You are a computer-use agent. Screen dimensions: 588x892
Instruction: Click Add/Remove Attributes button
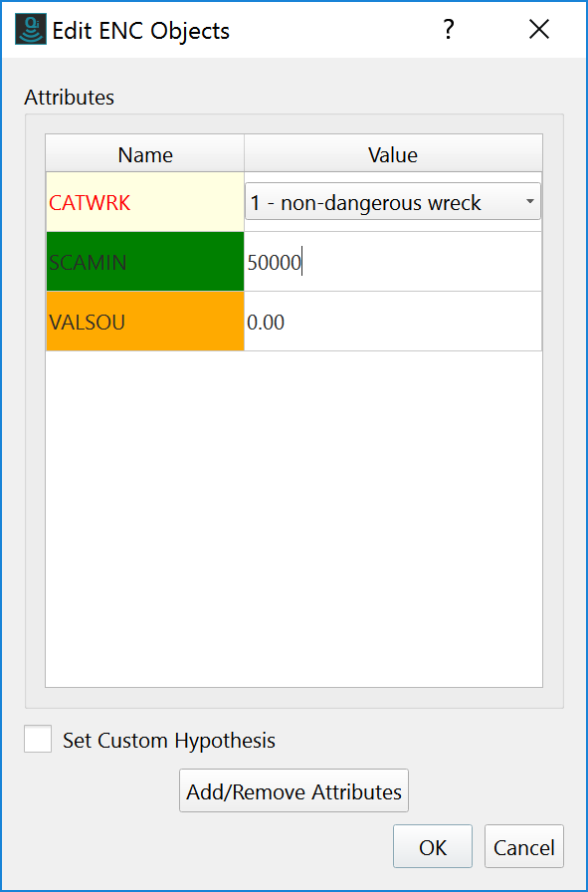(x=294, y=790)
